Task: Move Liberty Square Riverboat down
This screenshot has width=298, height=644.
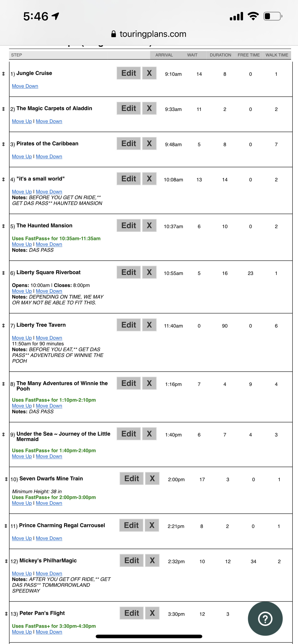Action: [x=49, y=291]
